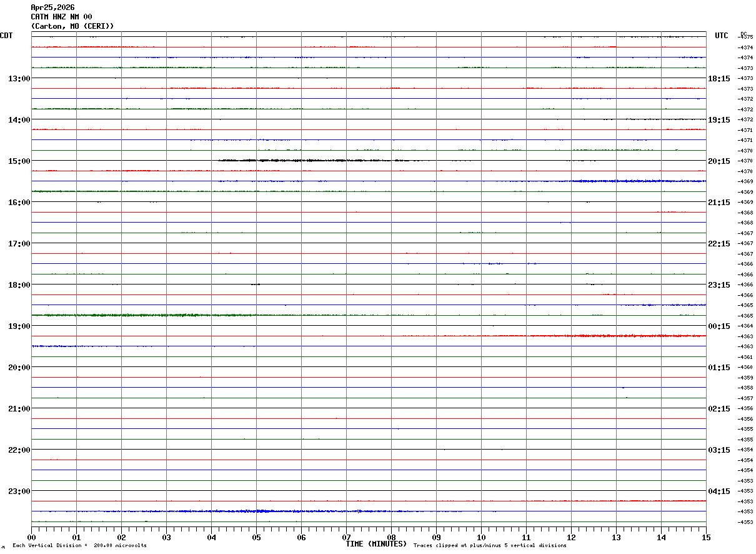
Task: Click the '20:00' CDT hour label
Action: (19, 367)
